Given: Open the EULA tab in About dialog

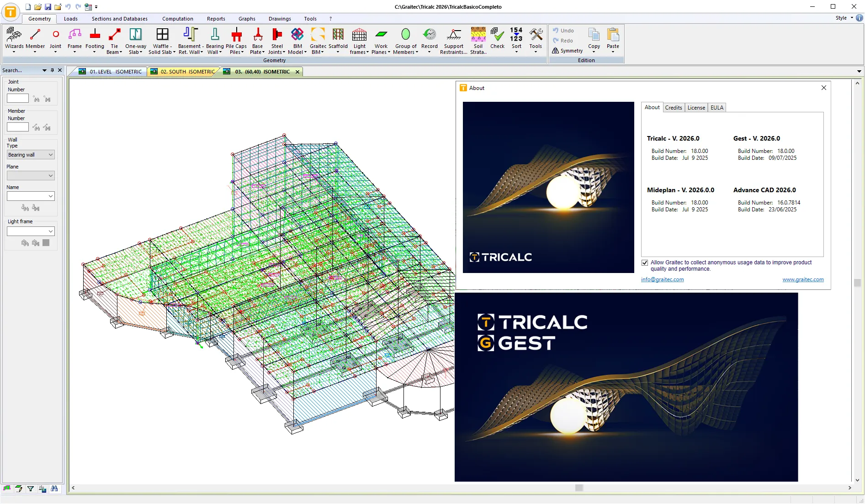Looking at the screenshot, I should click(717, 108).
